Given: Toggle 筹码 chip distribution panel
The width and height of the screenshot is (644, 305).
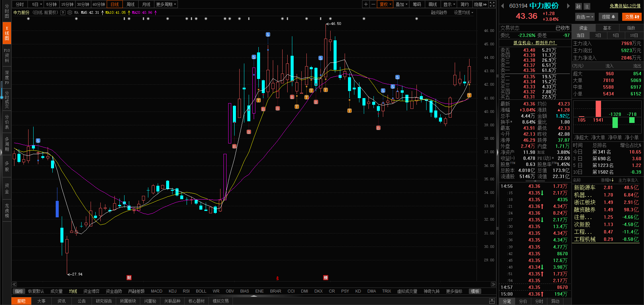Looking at the screenshot, I should tap(417, 4).
